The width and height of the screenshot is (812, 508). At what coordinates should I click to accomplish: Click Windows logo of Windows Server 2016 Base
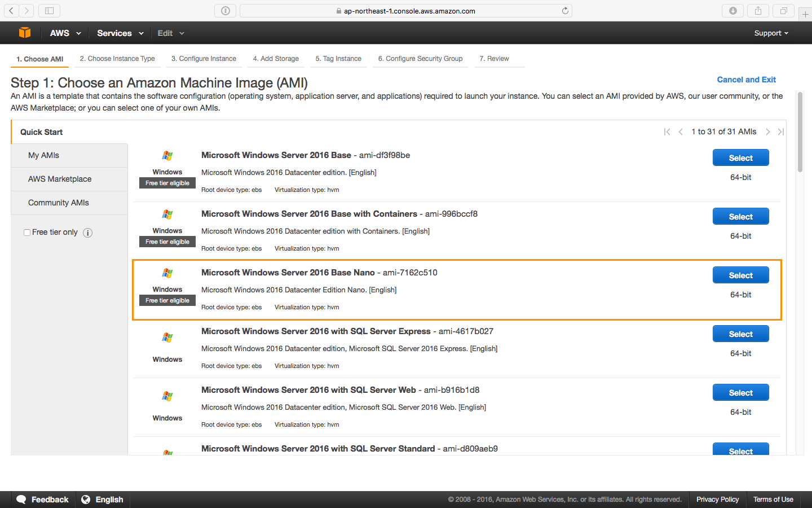tap(167, 156)
